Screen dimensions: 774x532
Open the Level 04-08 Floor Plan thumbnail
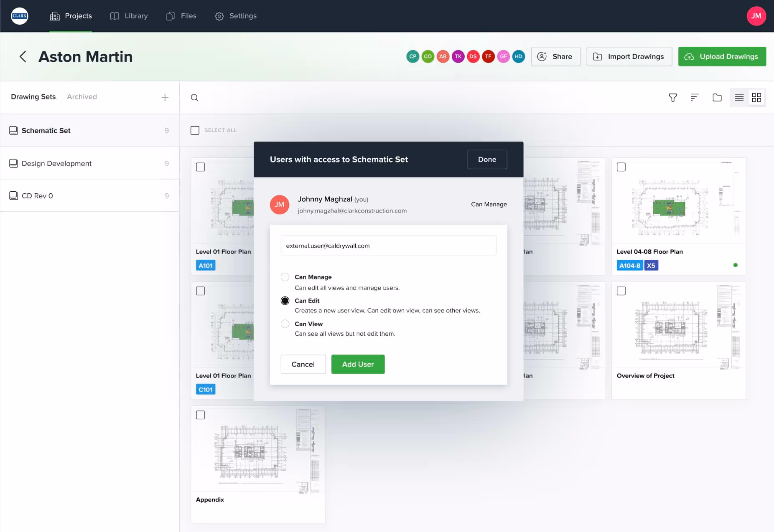pos(678,201)
